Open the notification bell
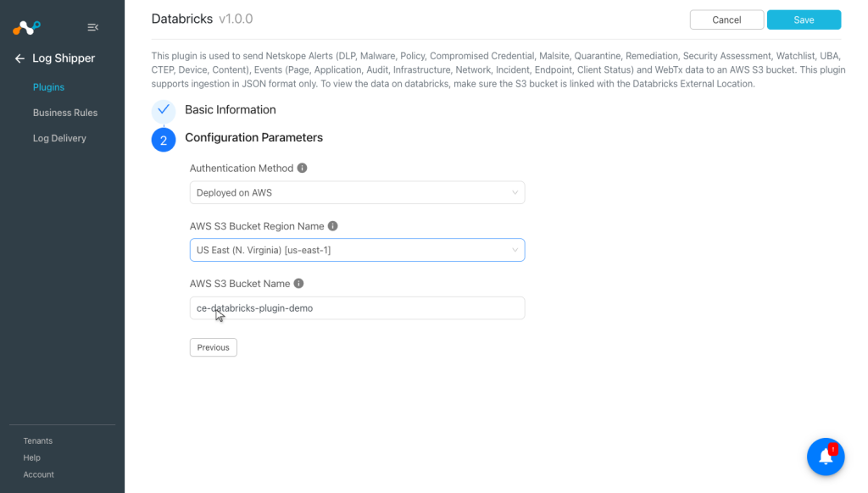The height and width of the screenshot is (493, 868). [826, 457]
